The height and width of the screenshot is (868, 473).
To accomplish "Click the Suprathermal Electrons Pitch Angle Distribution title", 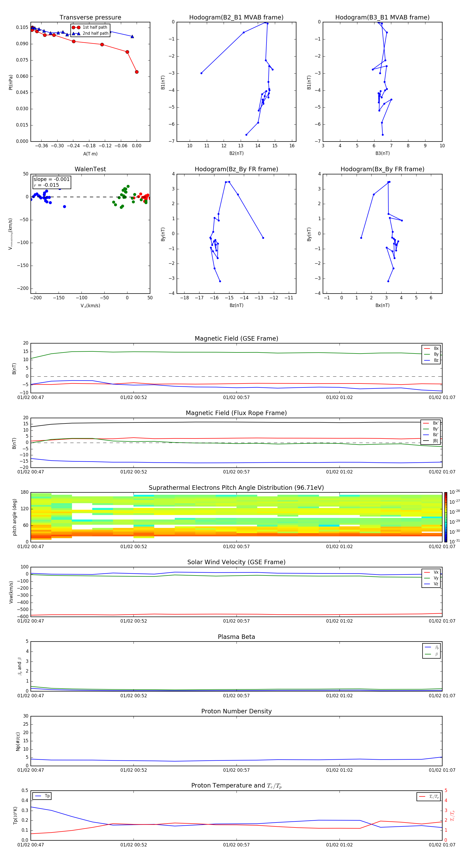I will click(x=236, y=488).
